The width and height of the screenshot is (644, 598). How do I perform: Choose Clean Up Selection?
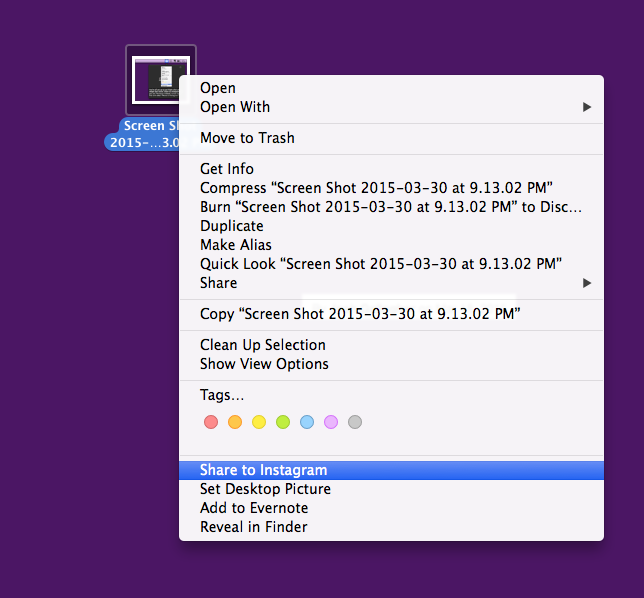[391, 345]
